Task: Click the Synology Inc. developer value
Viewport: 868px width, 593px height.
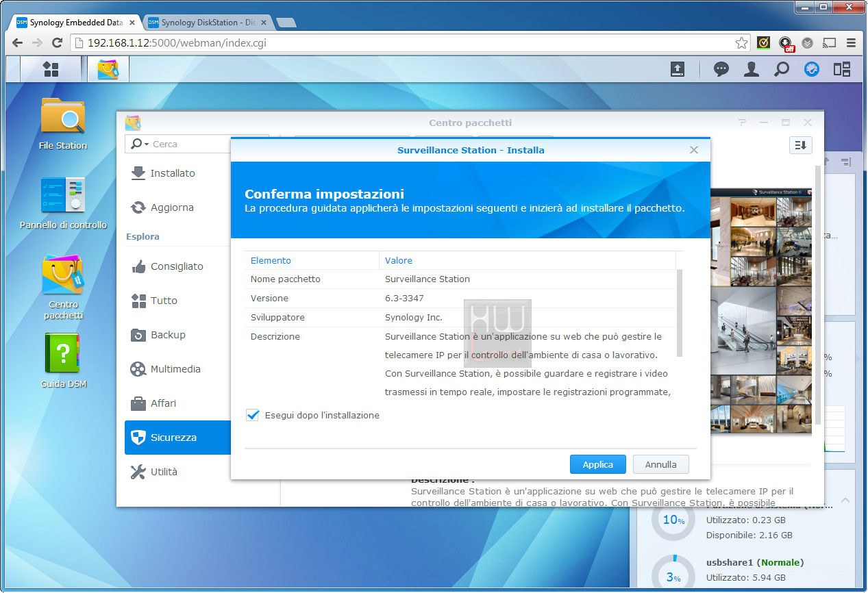Action: pos(414,317)
